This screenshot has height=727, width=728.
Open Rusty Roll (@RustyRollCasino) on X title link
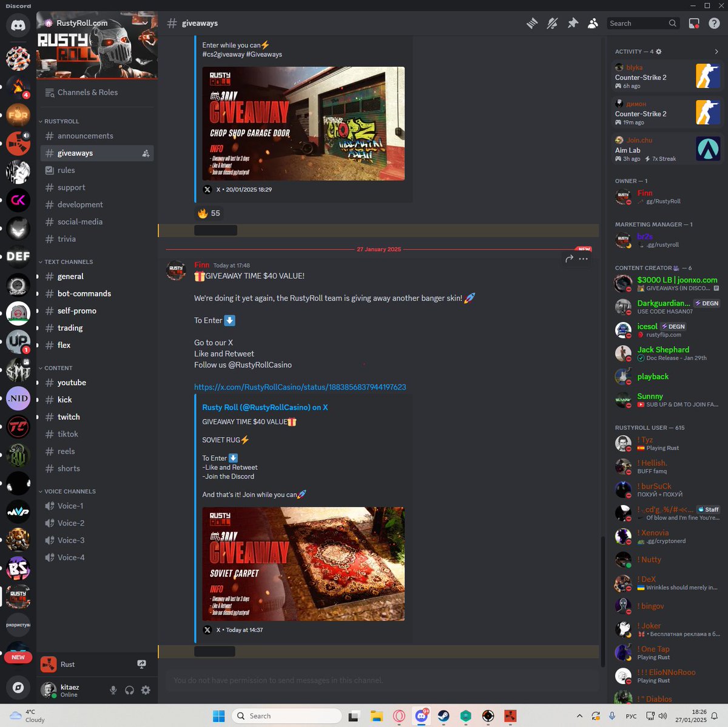[265, 407]
